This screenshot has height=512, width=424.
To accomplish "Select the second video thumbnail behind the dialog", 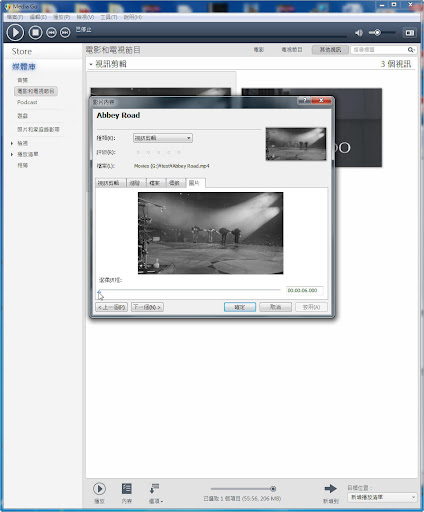I will [x=358, y=128].
